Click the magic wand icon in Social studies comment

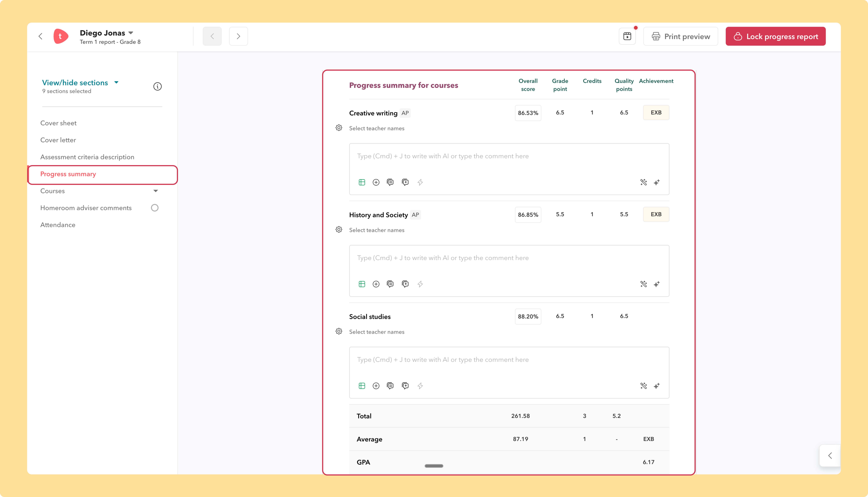pos(644,386)
